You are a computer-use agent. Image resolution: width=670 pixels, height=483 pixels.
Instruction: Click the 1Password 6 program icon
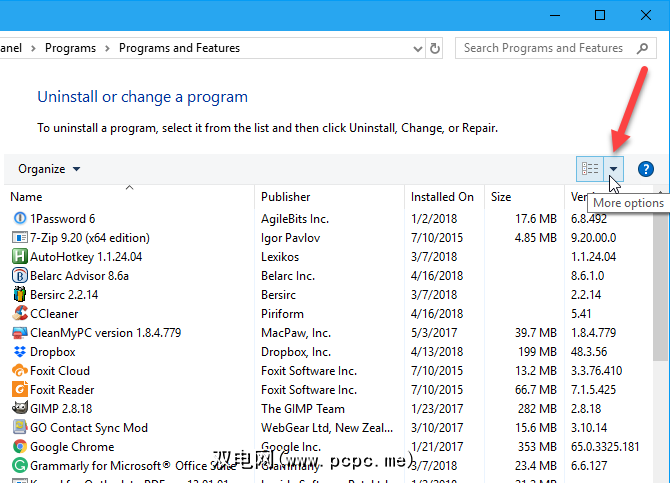(x=19, y=219)
